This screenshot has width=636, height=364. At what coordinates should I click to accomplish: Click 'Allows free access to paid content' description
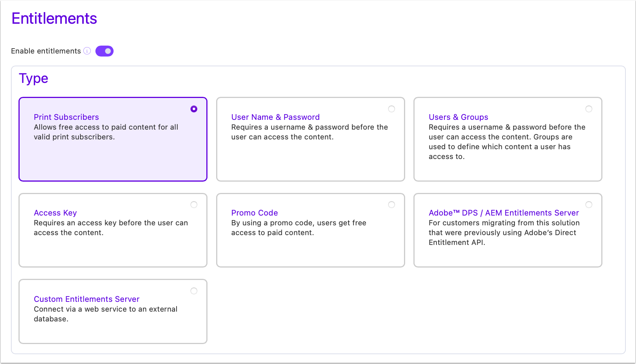point(106,132)
